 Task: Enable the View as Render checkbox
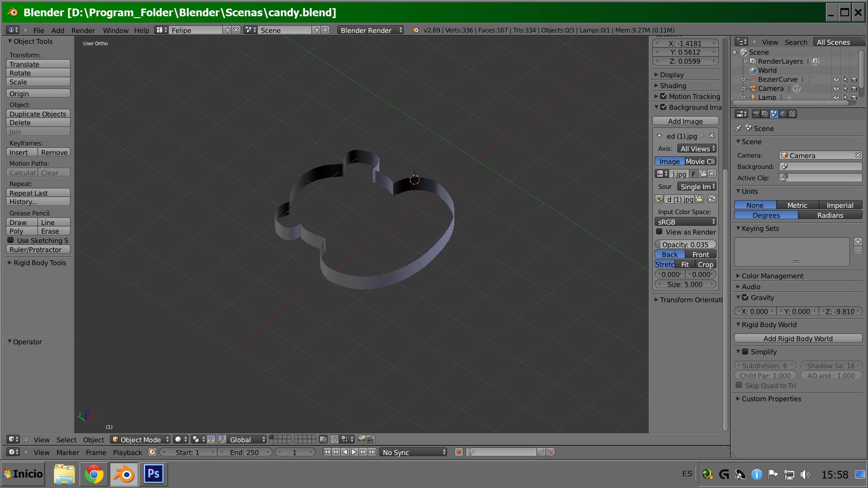point(659,232)
